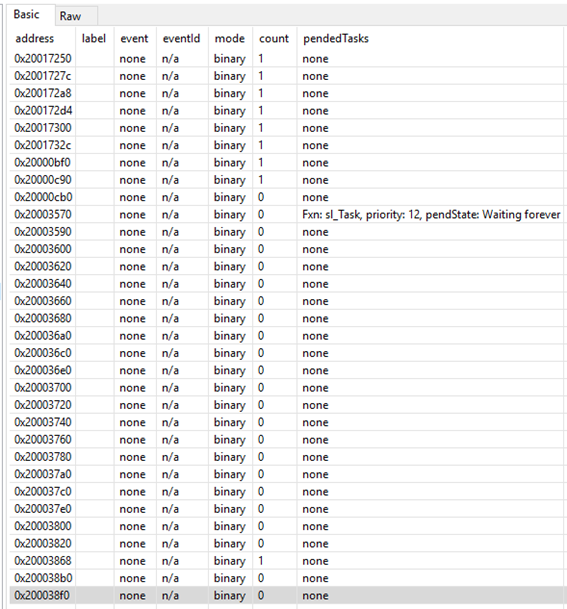Click the mode column header
This screenshot has height=609, width=567.
point(230,38)
